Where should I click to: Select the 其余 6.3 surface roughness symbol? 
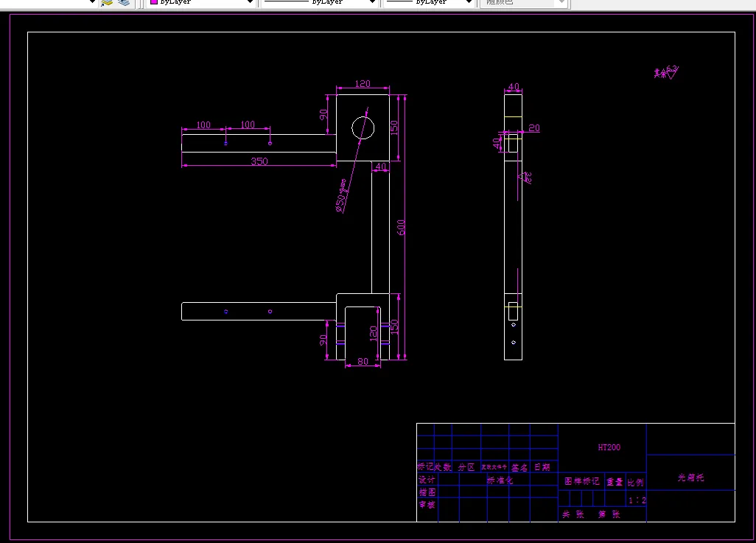[x=666, y=72]
